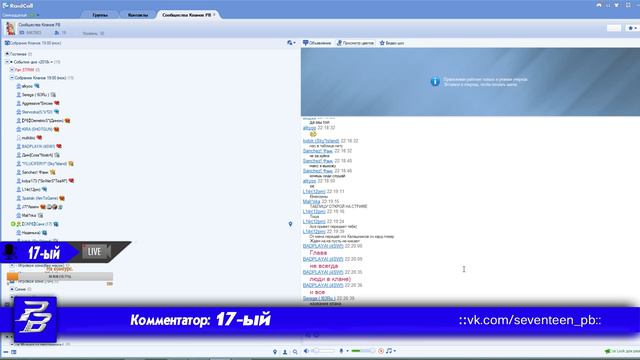Click the channel icon beside Собрание Кланов header
This screenshot has height=360, width=640.
[7, 43]
